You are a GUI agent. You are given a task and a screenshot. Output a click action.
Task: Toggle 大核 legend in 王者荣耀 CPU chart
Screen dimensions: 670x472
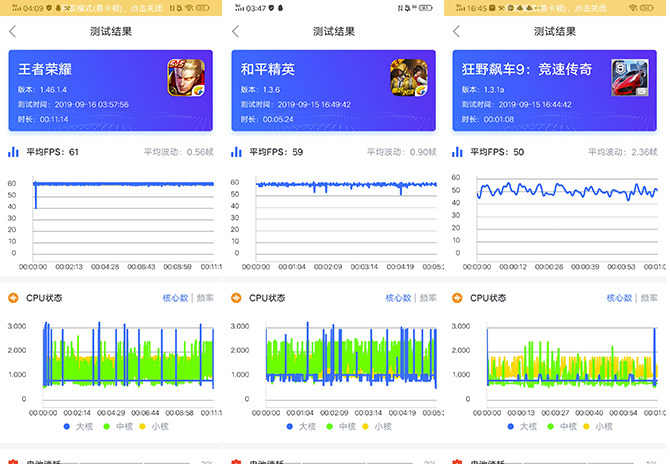(78, 426)
